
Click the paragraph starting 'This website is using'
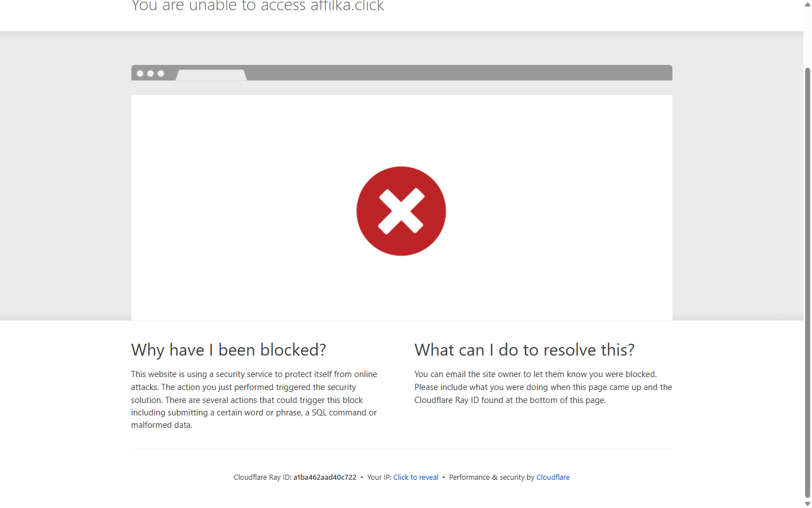point(255,400)
